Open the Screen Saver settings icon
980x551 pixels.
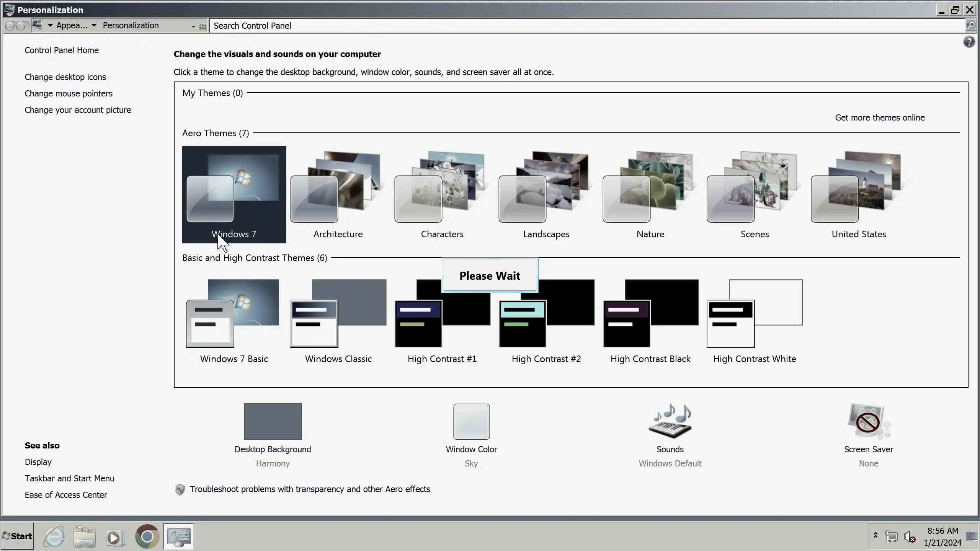(868, 421)
